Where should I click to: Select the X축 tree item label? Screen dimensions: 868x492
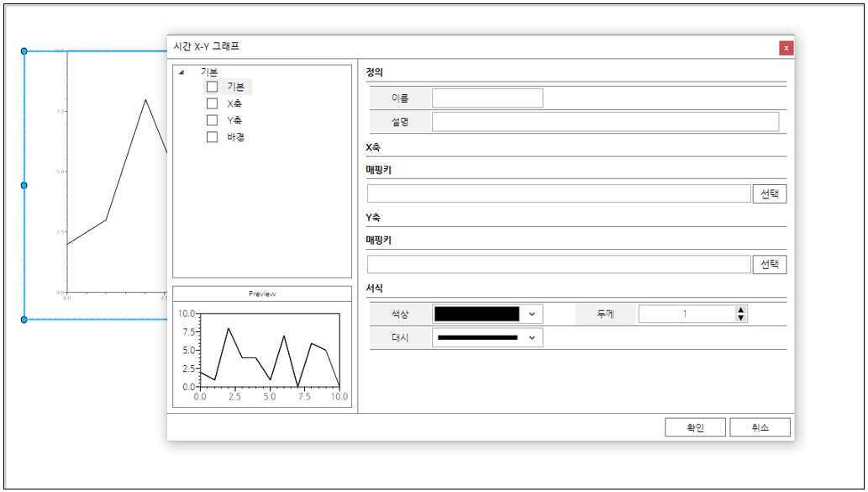pyautogui.click(x=234, y=103)
